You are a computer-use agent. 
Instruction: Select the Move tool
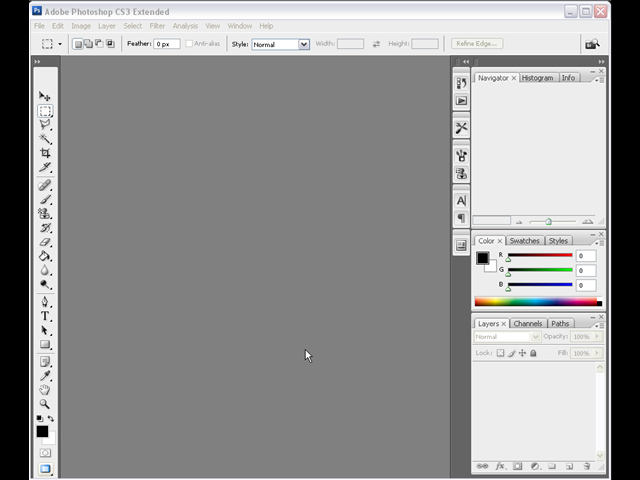click(x=45, y=96)
